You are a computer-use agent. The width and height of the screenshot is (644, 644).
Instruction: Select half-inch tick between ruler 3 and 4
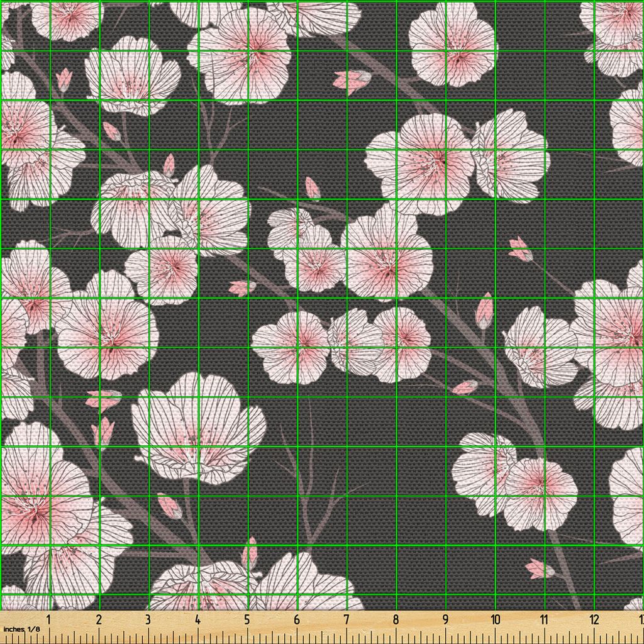coord(173,634)
